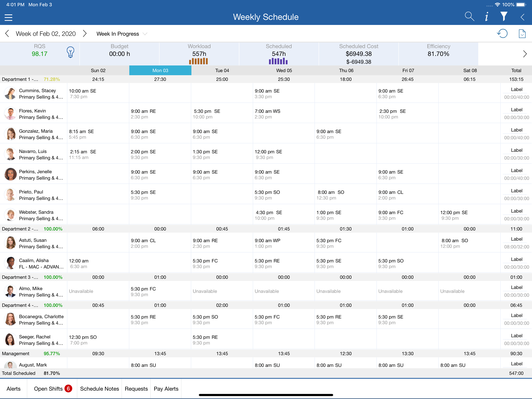Collapse the Management group row
This screenshot has height=399, width=532.
coord(266,354)
